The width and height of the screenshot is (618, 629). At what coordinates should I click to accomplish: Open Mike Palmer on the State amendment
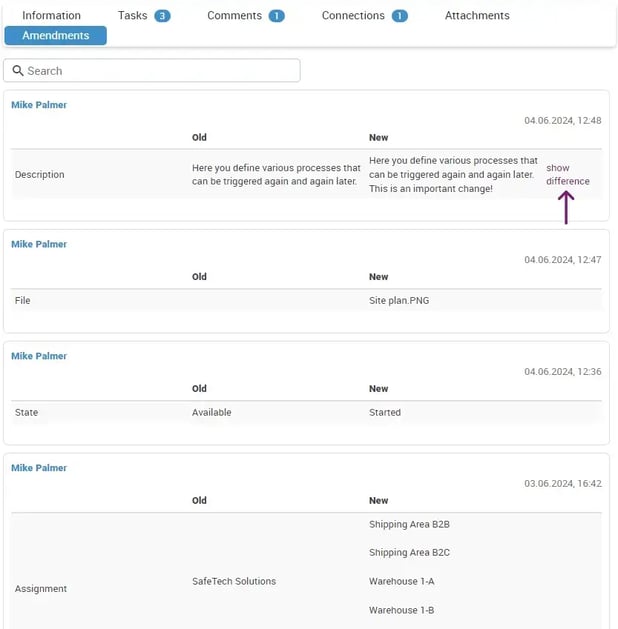(39, 356)
